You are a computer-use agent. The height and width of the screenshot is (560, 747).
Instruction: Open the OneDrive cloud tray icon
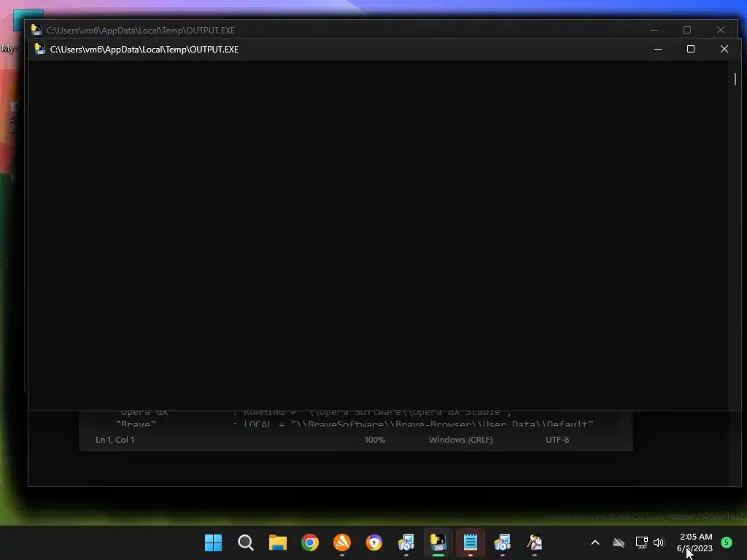pyautogui.click(x=619, y=542)
